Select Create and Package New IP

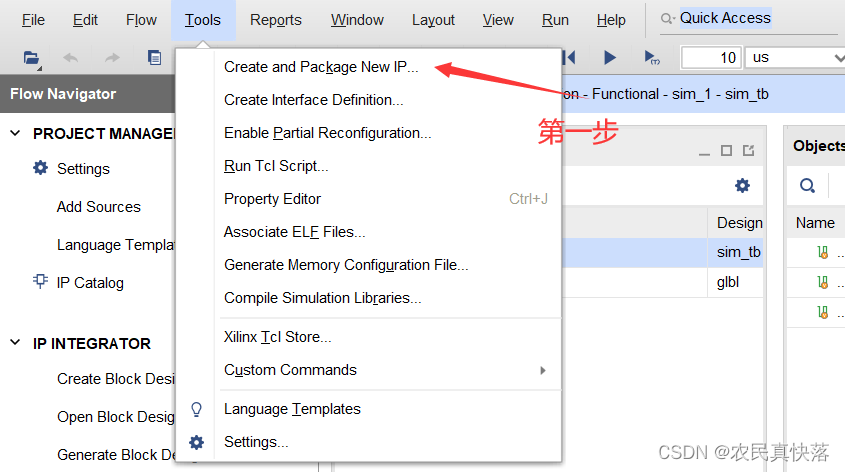point(321,67)
